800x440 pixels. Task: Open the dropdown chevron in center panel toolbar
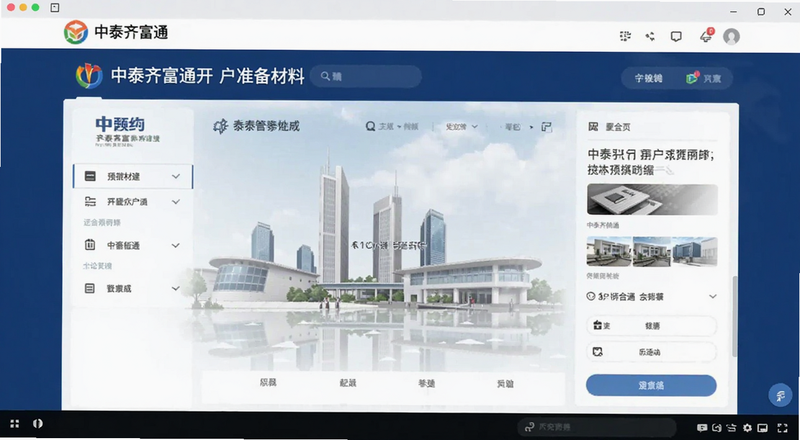click(x=474, y=127)
